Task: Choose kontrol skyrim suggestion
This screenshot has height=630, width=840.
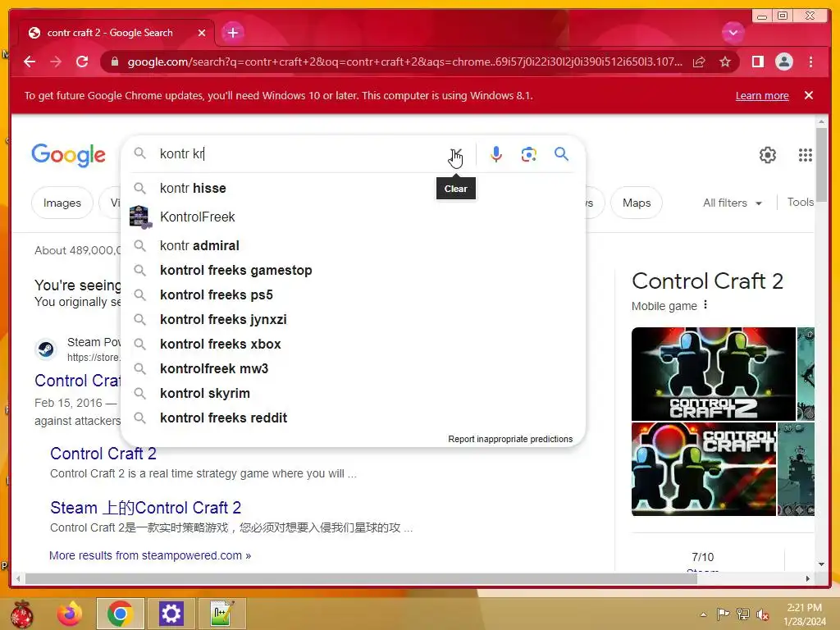Action: tap(354, 393)
